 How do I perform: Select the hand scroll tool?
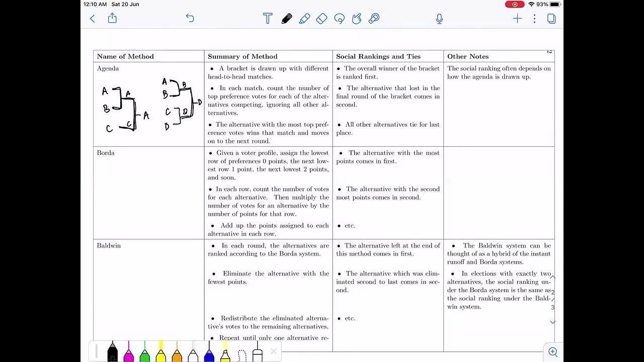pos(357,19)
